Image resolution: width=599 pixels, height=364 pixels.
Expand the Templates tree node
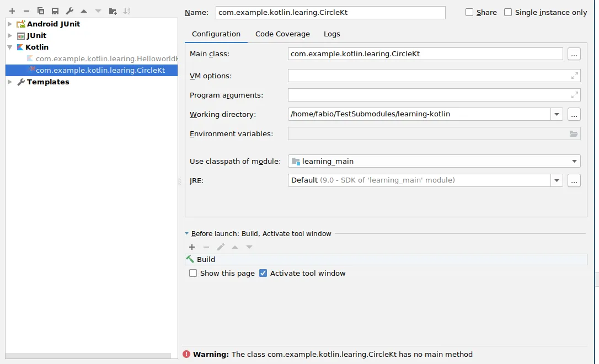tap(9, 82)
